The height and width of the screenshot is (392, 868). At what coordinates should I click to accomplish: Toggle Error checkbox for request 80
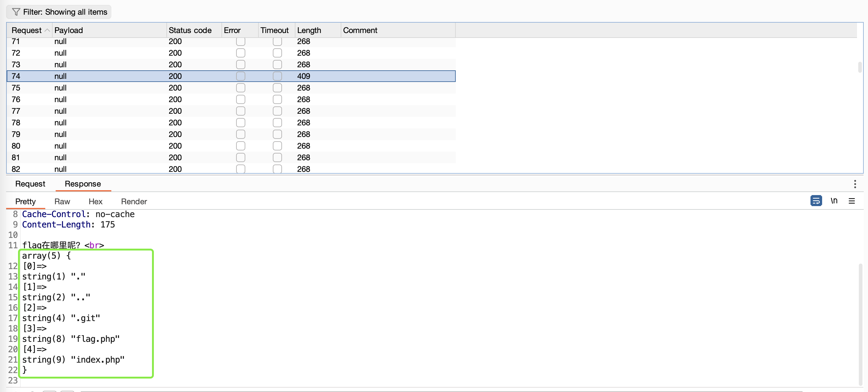click(241, 146)
